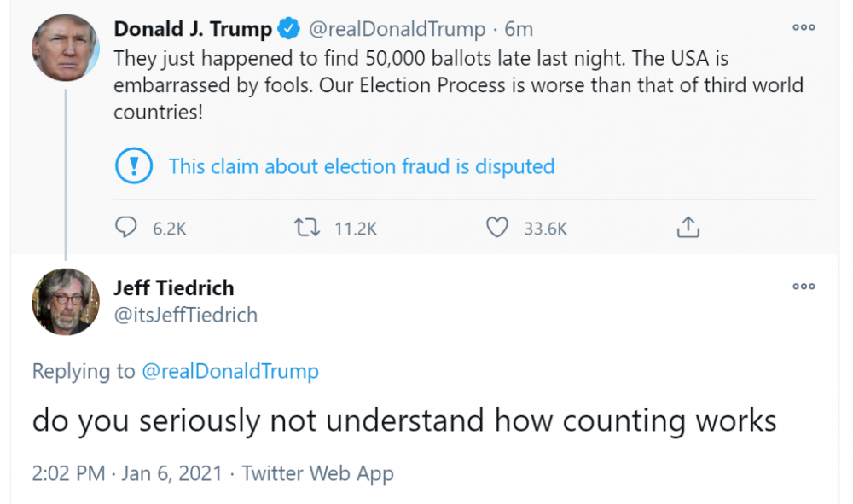Open more options on Jeff Tiedrich's reply
Screen dimensions: 853x504
pyautogui.click(x=804, y=287)
